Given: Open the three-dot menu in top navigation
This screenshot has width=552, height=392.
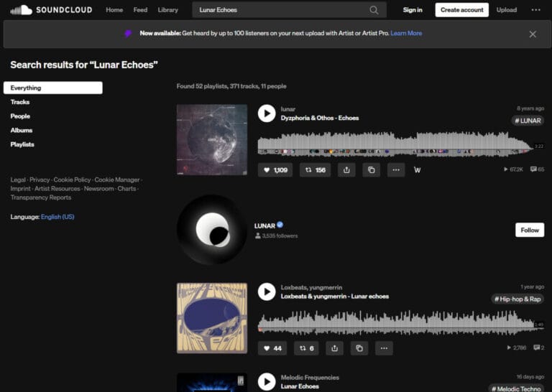Looking at the screenshot, I should 535,10.
